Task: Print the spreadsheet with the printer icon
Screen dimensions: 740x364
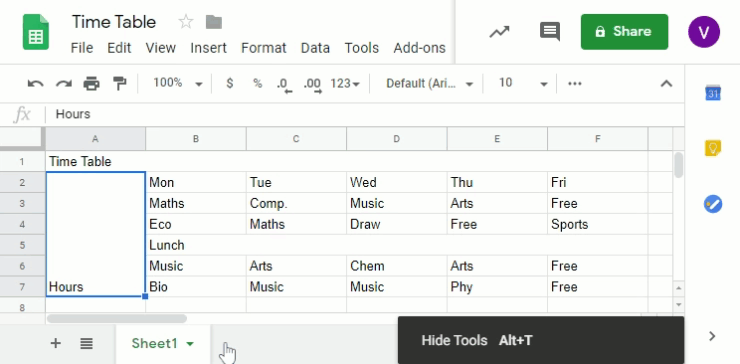Action: (x=92, y=84)
